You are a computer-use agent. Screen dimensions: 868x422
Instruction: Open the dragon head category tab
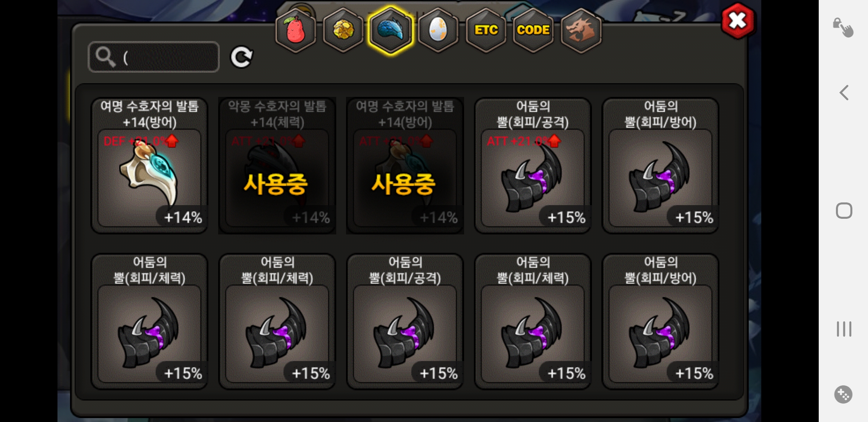(581, 30)
